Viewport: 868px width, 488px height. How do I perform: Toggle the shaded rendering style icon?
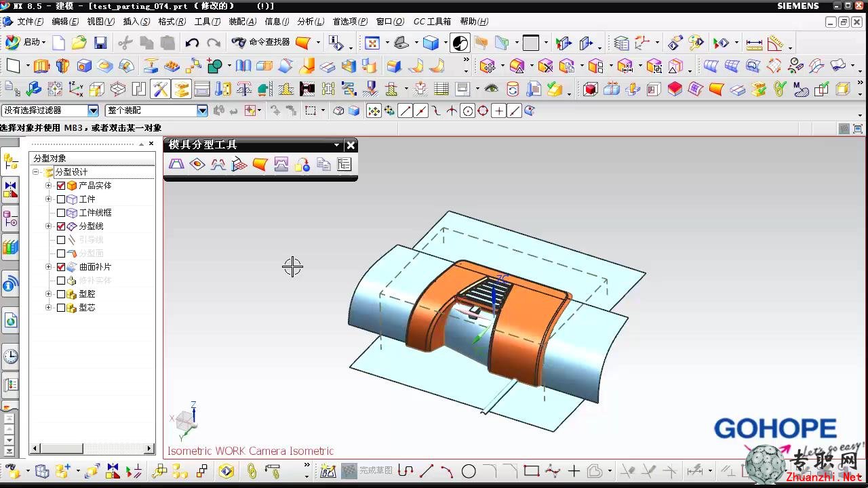tap(431, 43)
